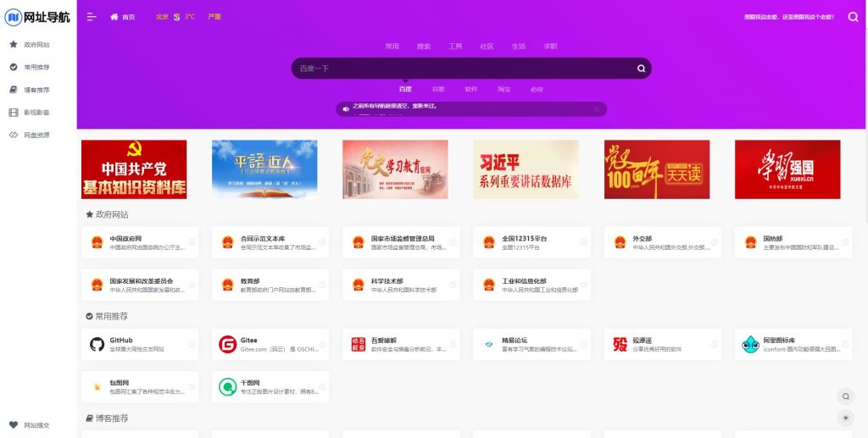Switch to the 工具 search category

(x=455, y=47)
